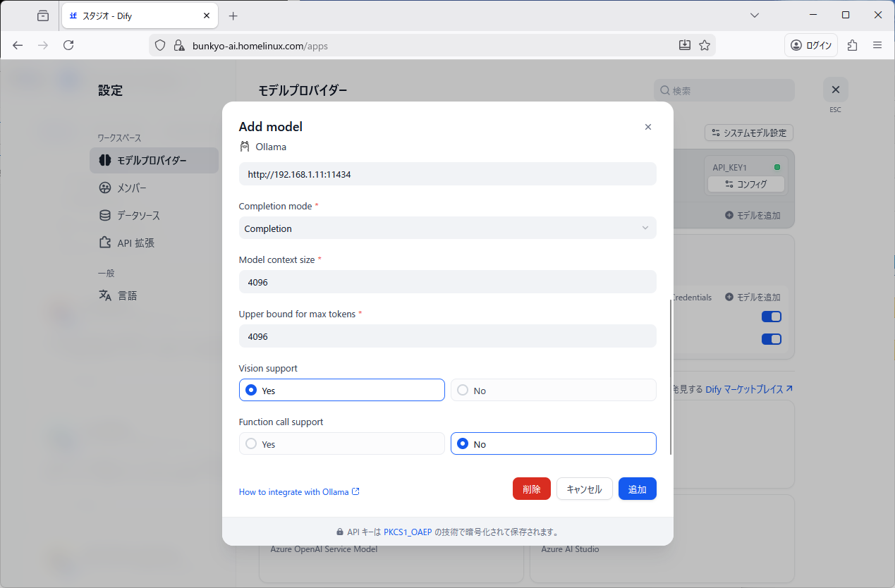
Task: Click the lock icon beside API キー text
Action: pos(340,532)
